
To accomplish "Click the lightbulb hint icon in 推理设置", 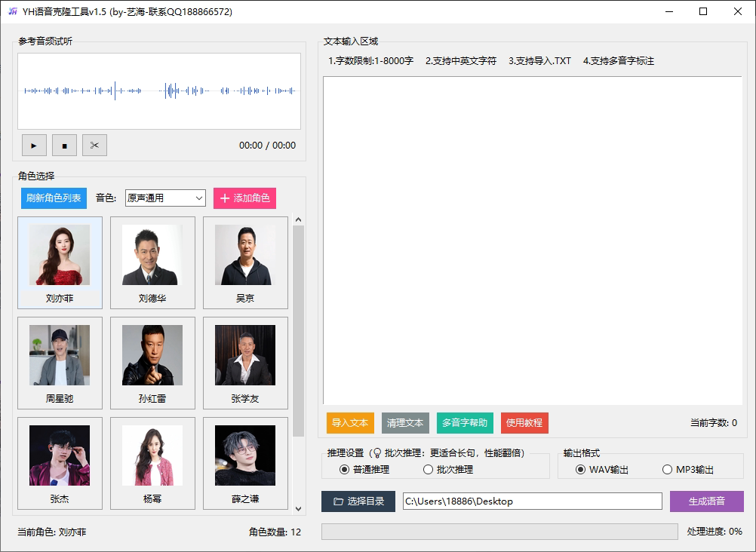I will [377, 452].
